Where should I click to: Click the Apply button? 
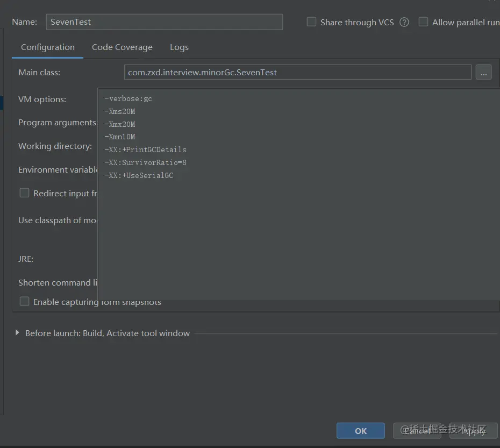[474, 431]
